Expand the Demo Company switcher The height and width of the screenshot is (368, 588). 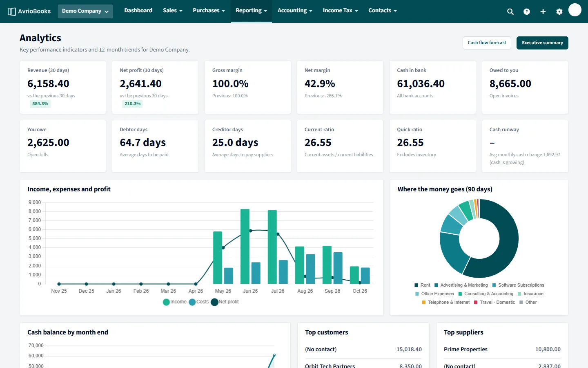(85, 11)
